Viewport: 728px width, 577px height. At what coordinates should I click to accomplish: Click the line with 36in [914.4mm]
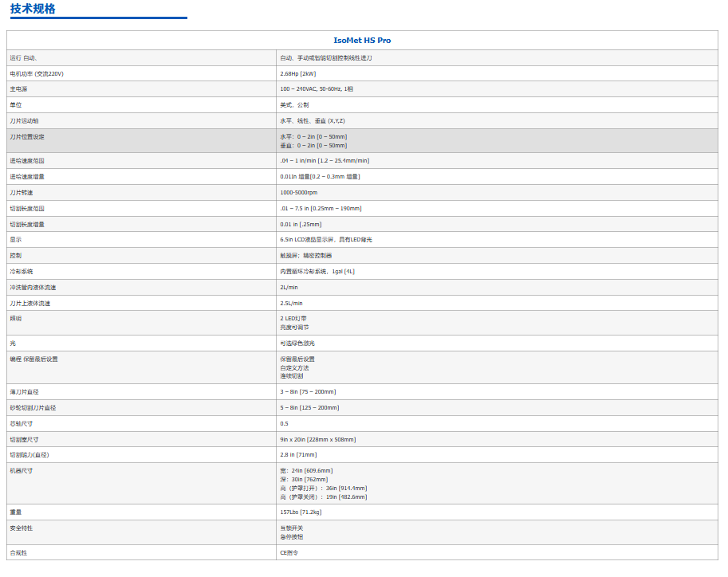coord(324,489)
